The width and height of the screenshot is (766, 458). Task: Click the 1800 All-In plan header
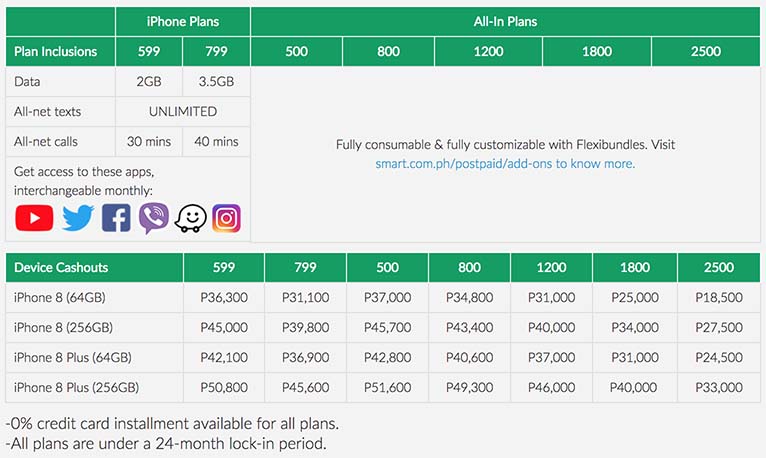pos(597,51)
